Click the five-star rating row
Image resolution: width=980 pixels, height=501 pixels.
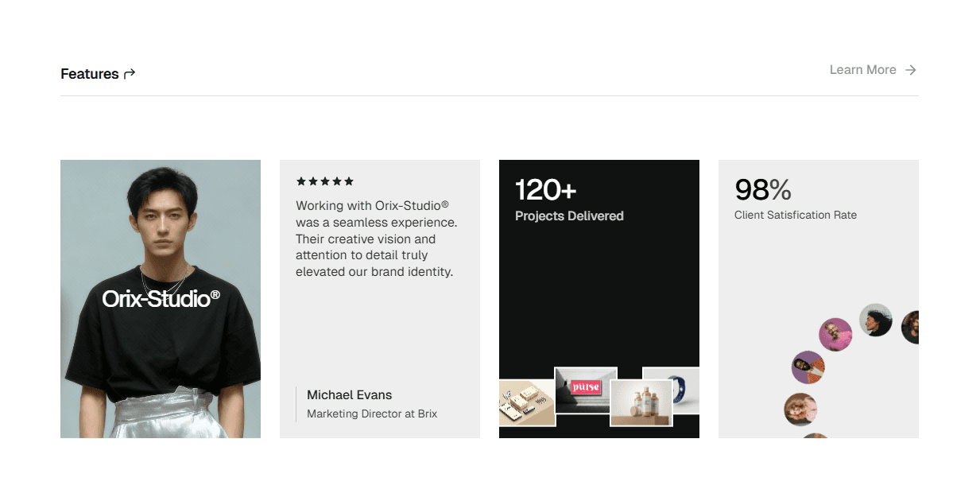click(325, 181)
